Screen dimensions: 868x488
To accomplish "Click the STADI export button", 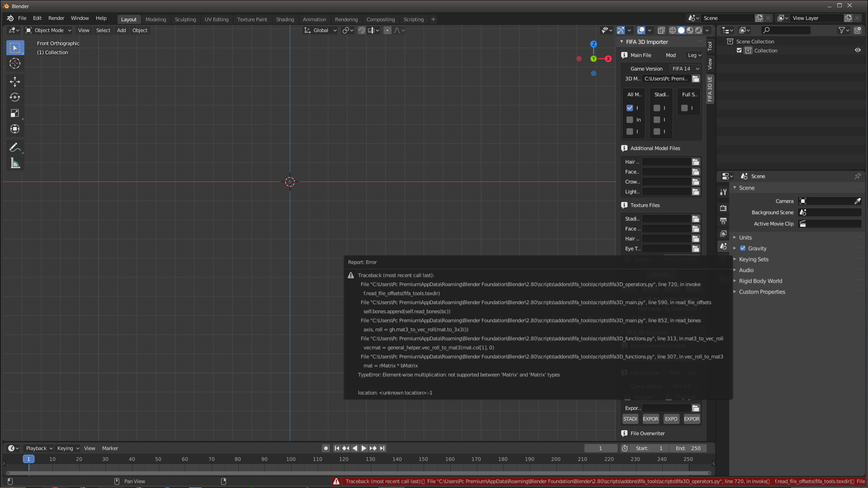I will pos(630,419).
